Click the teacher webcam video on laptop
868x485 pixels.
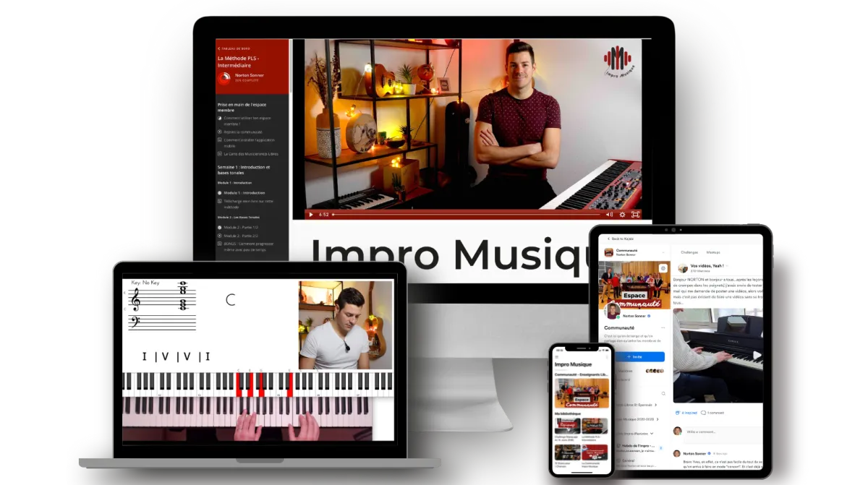(346, 325)
